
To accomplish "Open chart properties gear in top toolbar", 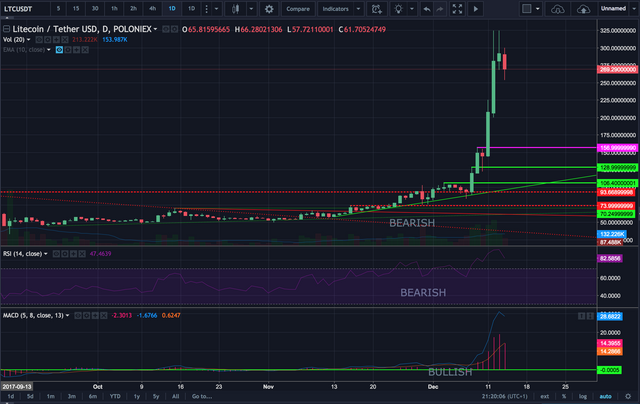I will click(x=269, y=9).
